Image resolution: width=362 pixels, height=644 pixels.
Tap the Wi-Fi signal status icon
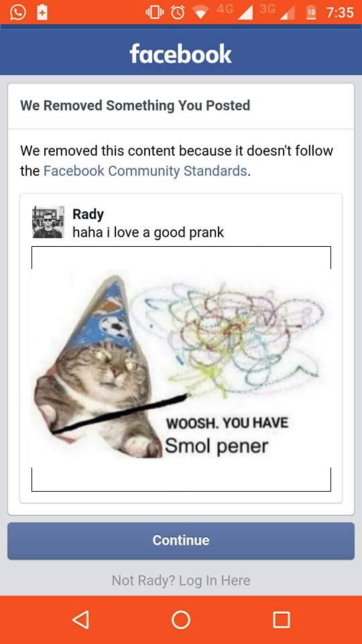coord(200,13)
